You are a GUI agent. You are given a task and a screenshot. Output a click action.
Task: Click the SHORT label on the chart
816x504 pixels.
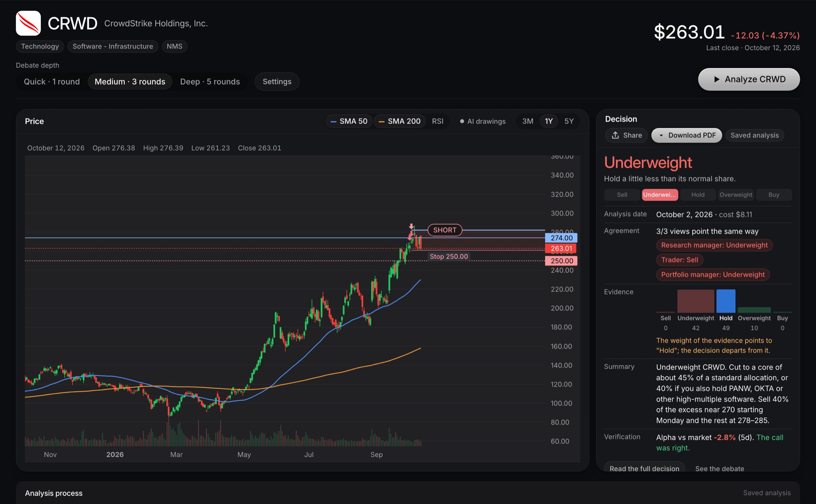[x=445, y=230]
